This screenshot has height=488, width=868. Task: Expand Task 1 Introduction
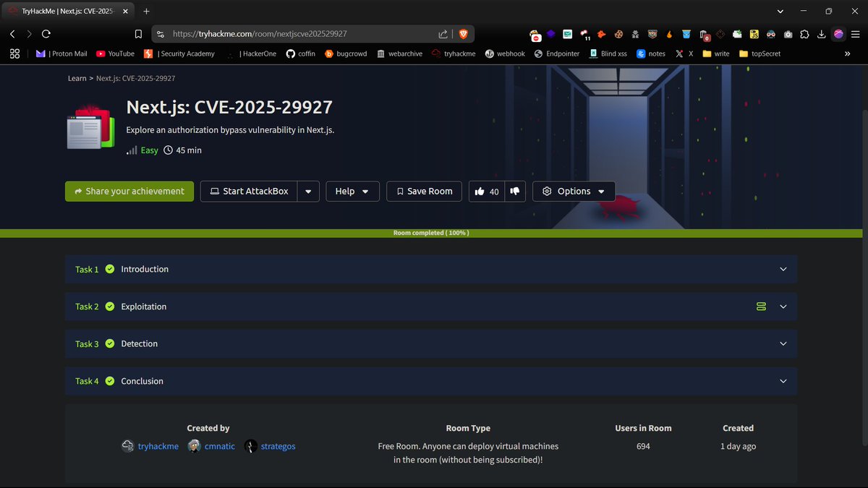click(x=431, y=269)
